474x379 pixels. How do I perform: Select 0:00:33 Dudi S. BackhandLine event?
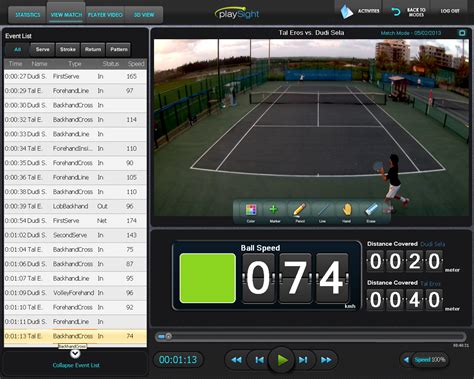pos(75,134)
